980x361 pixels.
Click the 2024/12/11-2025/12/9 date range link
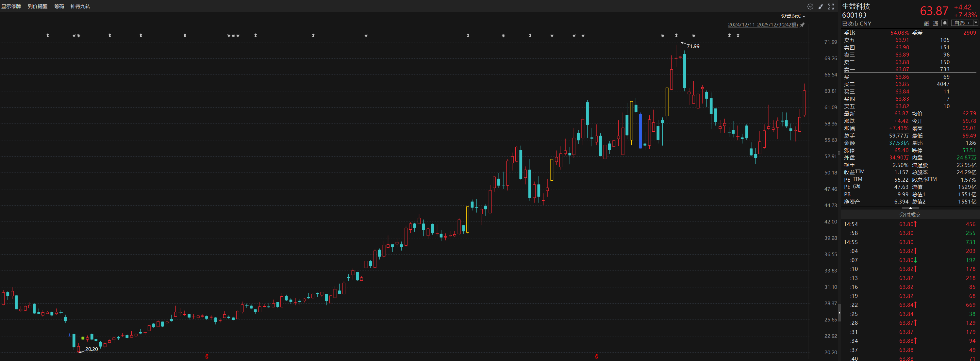tap(763, 25)
